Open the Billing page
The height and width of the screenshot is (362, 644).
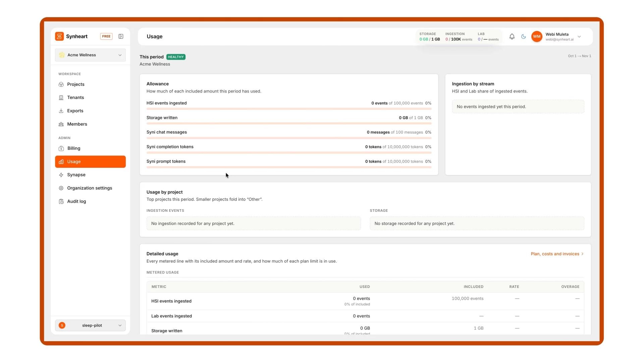pyautogui.click(x=90, y=148)
